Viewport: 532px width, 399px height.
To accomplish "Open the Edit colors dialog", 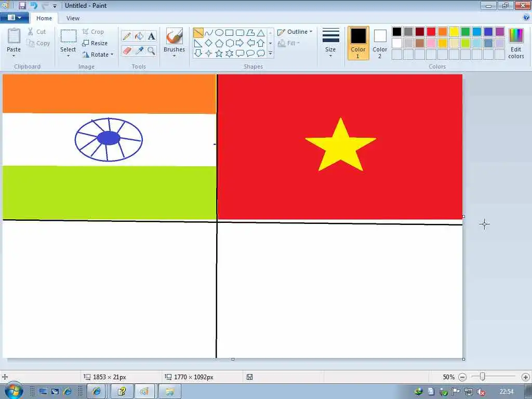I will click(516, 43).
